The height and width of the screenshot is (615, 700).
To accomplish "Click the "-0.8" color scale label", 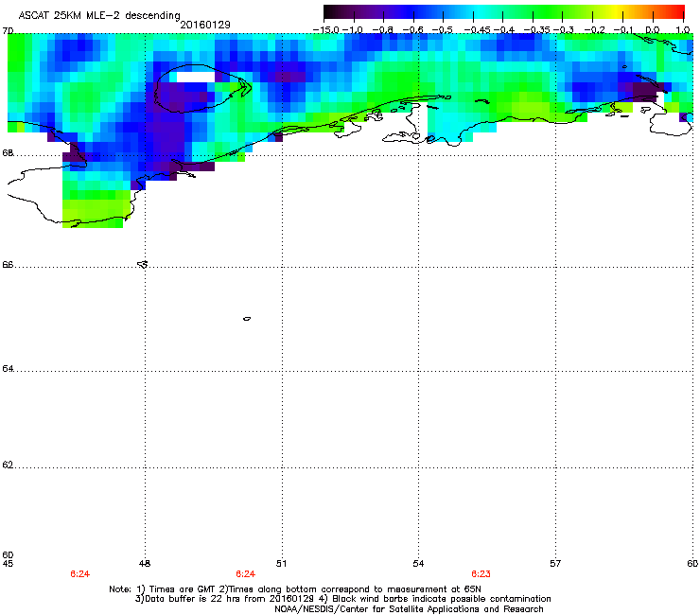I will pos(382,30).
